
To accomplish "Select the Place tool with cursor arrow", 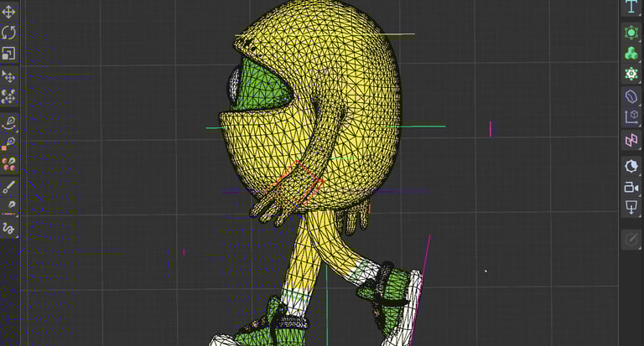I will pyautogui.click(x=8, y=76).
